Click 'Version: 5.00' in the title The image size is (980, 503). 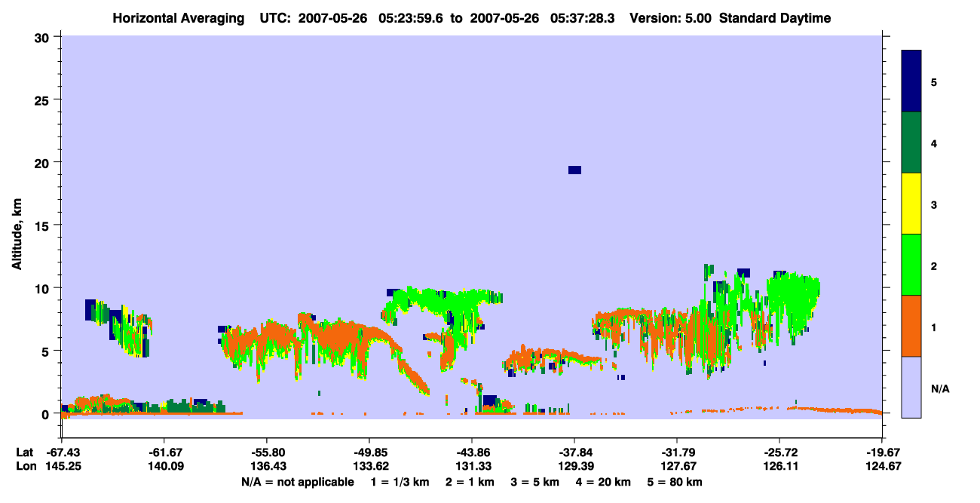point(670,18)
